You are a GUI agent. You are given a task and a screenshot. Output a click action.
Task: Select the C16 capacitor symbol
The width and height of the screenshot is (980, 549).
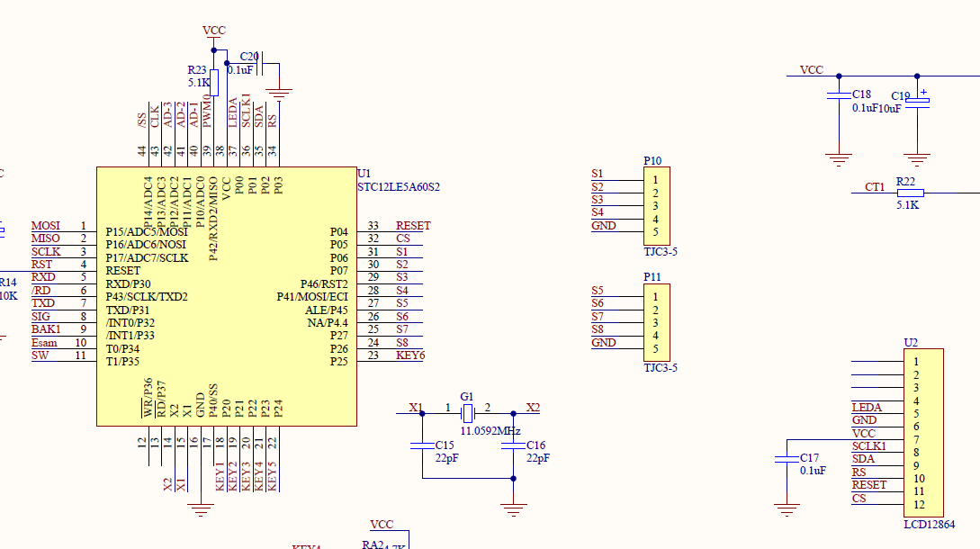513,445
